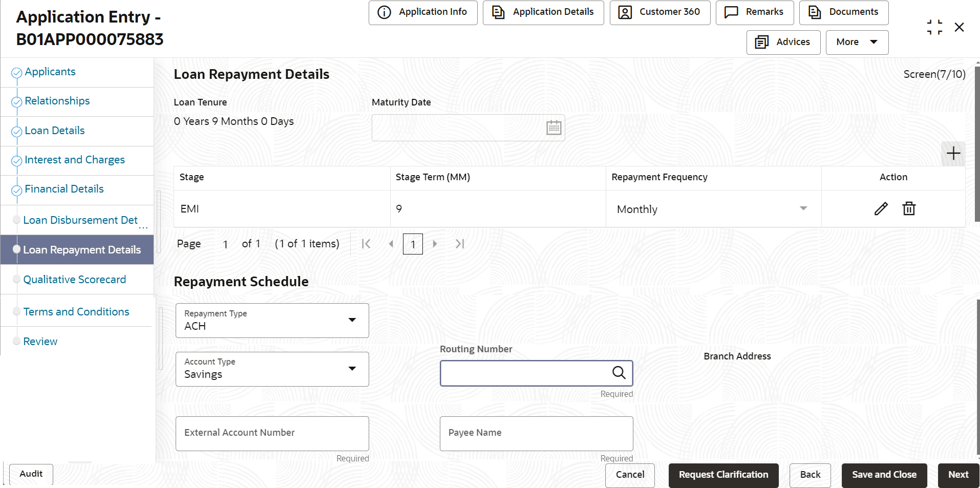
Task: Open the Interest and Charges step
Action: (x=75, y=160)
